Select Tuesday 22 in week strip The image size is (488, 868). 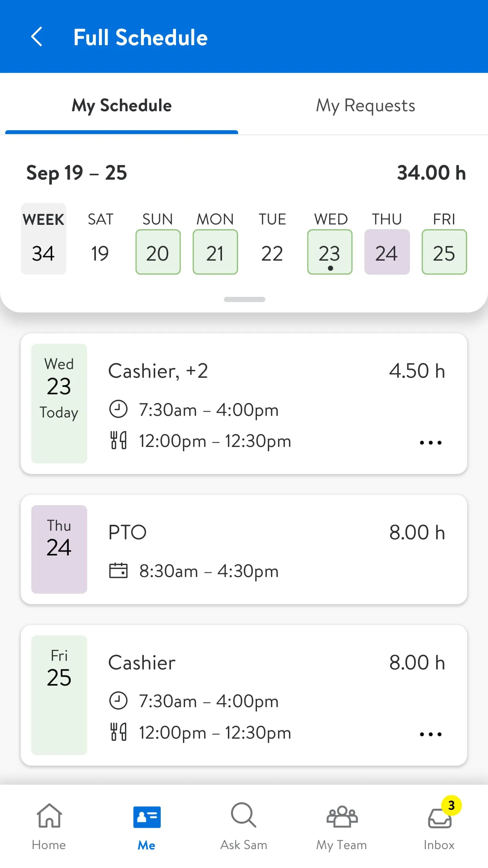pos(272,252)
